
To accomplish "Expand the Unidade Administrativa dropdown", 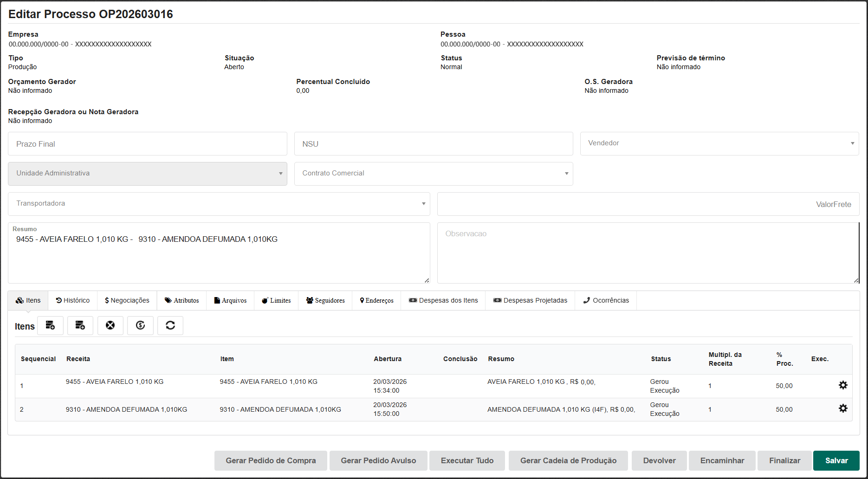I will 147,174.
